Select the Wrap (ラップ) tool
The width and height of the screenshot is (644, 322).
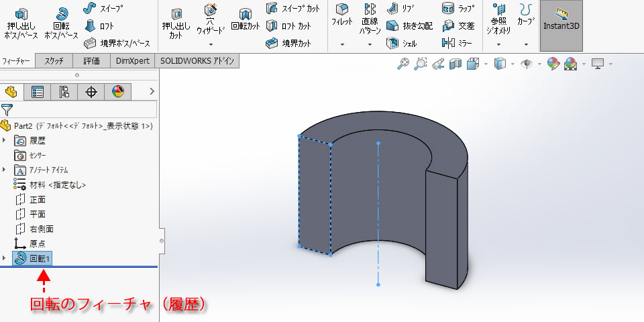pyautogui.click(x=458, y=8)
